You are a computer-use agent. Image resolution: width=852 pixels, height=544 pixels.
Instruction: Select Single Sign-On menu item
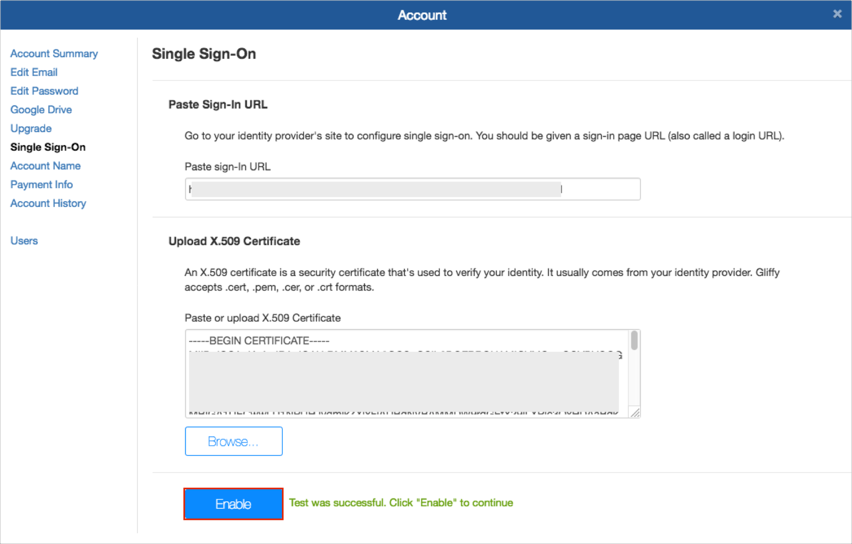point(48,147)
